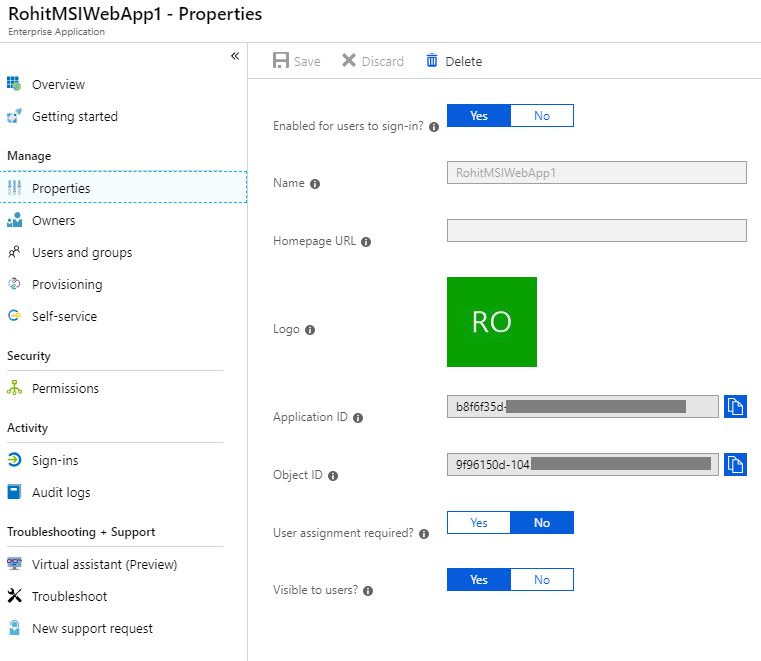Click the Permissions tree icon

click(x=15, y=388)
